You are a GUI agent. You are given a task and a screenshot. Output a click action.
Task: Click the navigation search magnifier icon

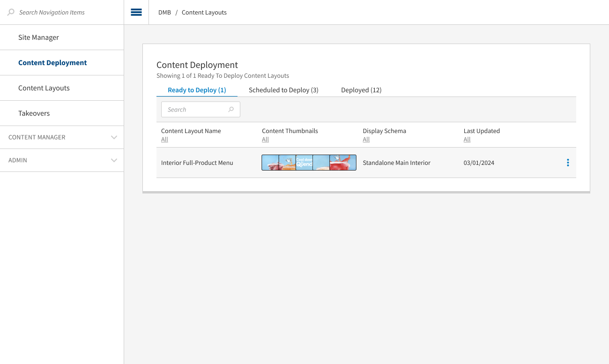[11, 12]
